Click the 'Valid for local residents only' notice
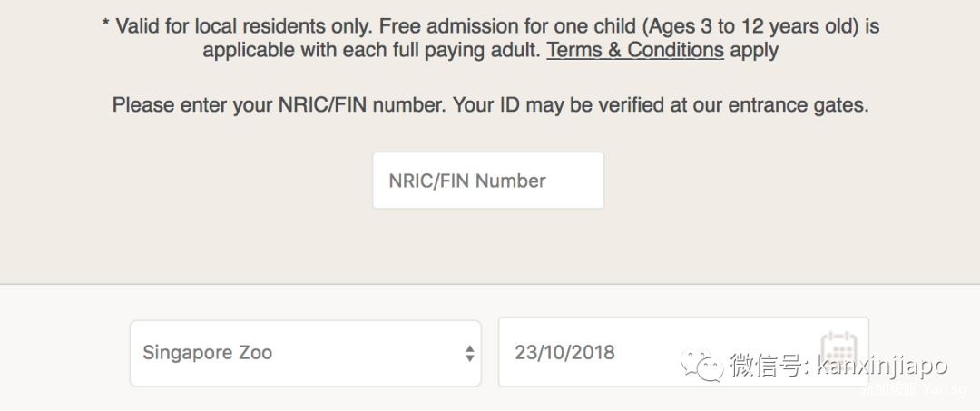The image size is (980, 411). tap(245, 26)
